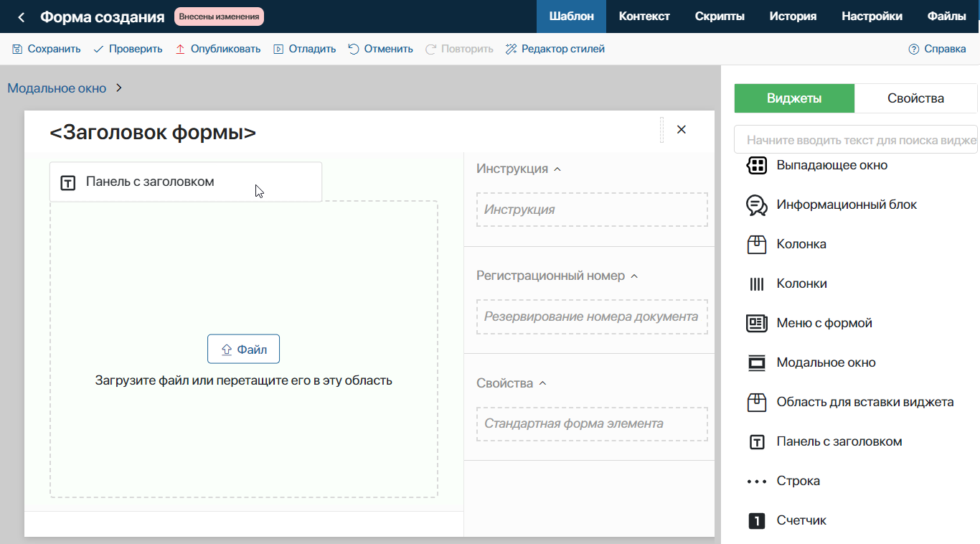This screenshot has width=980, height=544.
Task: Click the dragged Панель с заголовком block
Action: coord(186,182)
